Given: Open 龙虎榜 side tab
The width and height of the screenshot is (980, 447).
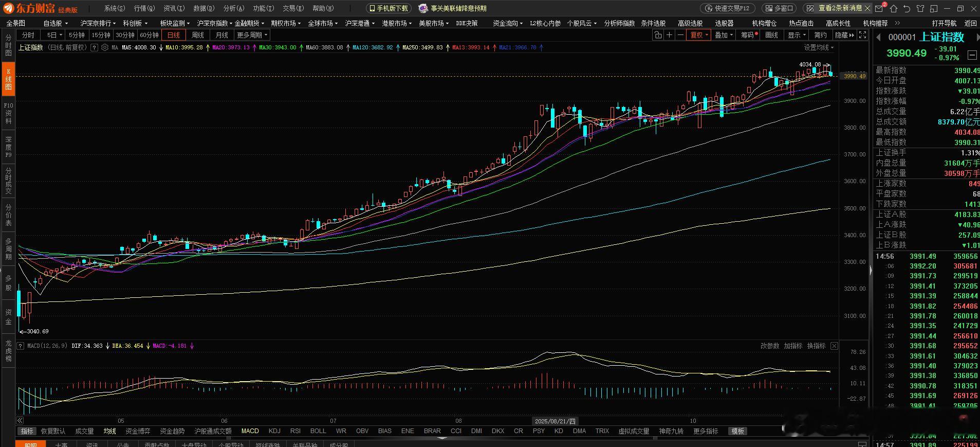Looking at the screenshot, I should pyautogui.click(x=8, y=351).
